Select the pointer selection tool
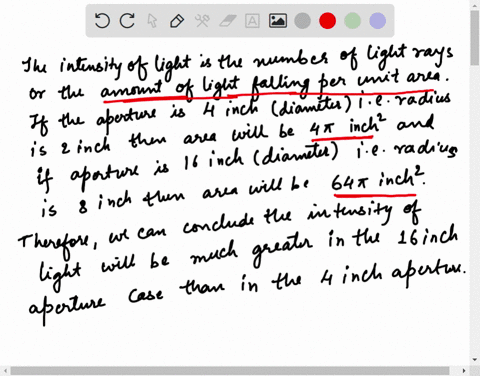Screen dimensions: 480x376 [152, 21]
